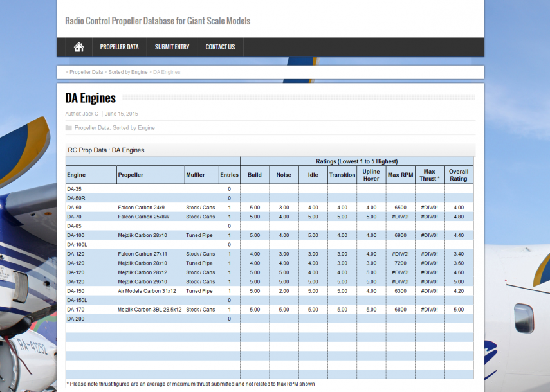Select the DA-60 engine cell
Image resolution: width=550 pixels, height=392 pixels.
click(x=75, y=208)
